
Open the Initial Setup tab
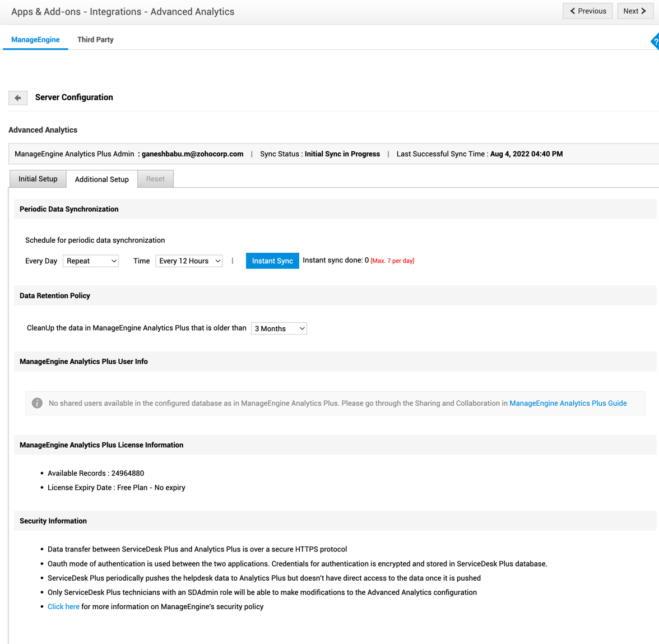click(x=38, y=179)
